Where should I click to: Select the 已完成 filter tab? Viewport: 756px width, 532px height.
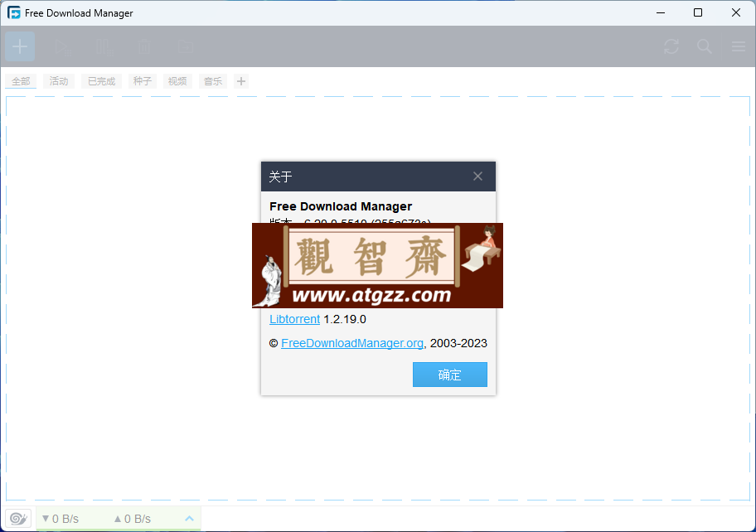click(x=101, y=81)
